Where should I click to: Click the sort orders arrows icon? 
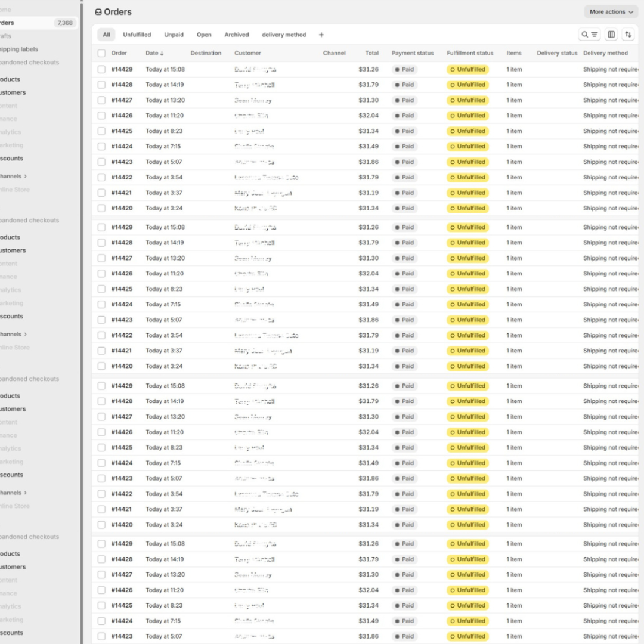tap(628, 35)
